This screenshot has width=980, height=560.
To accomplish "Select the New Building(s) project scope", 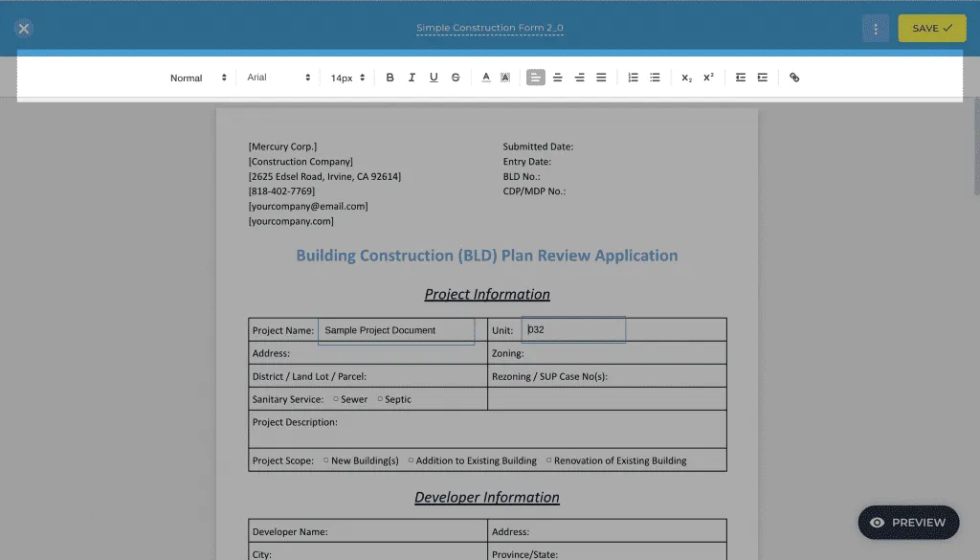I will coord(325,460).
